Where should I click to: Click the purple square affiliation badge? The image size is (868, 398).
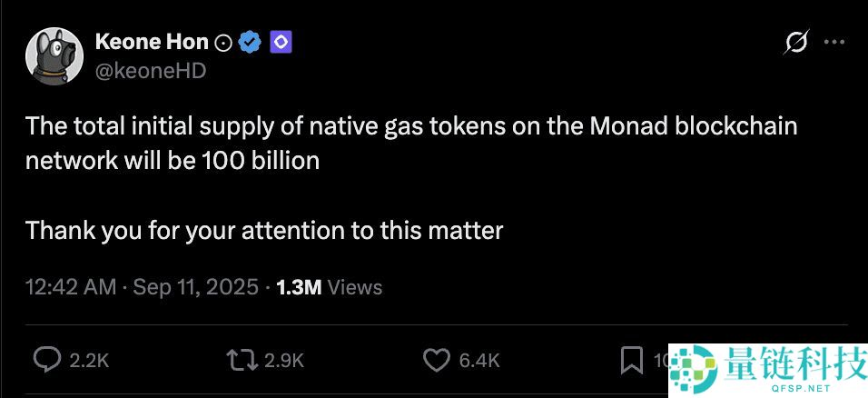point(280,42)
